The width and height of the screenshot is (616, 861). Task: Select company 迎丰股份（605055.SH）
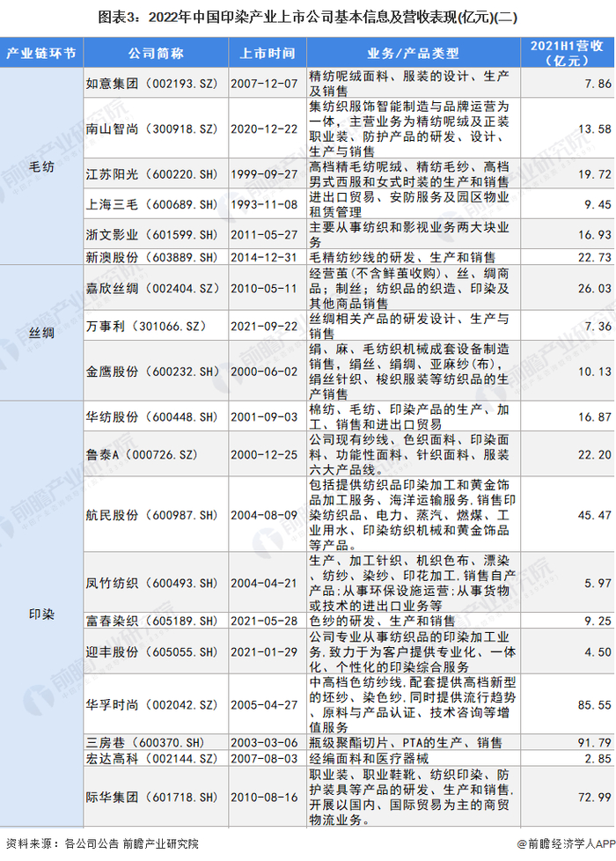click(152, 651)
